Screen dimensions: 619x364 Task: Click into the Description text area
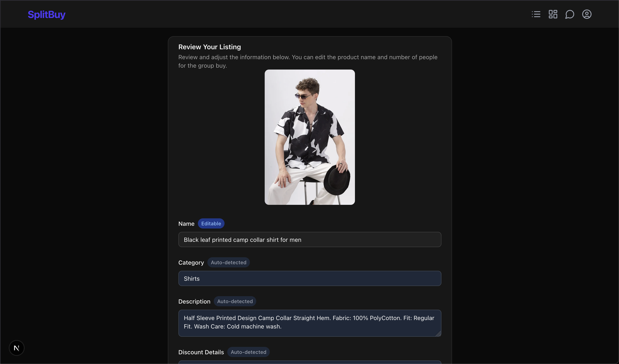pyautogui.click(x=309, y=323)
